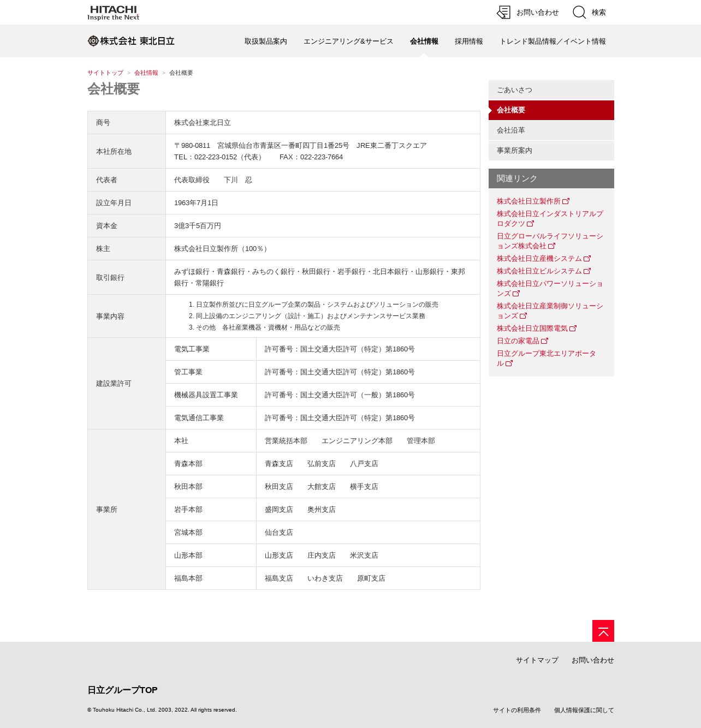
Task: Open 事業所案内 in the side menu
Action: tap(551, 151)
